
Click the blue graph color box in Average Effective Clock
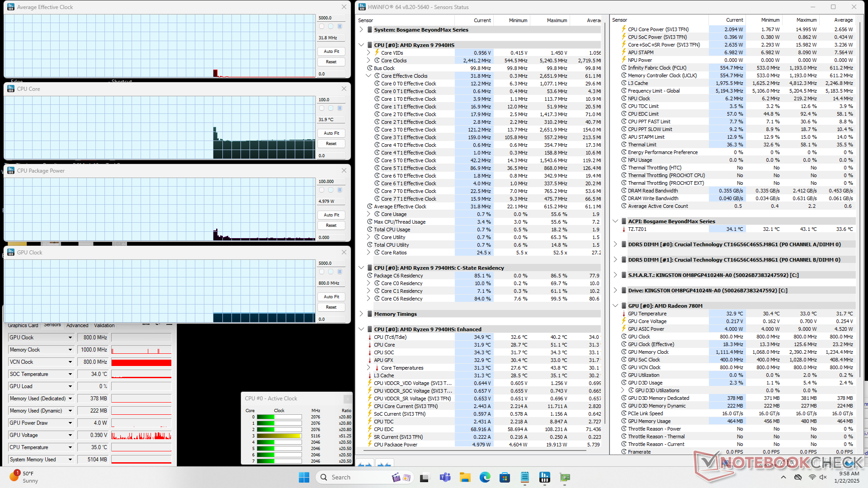click(340, 26)
